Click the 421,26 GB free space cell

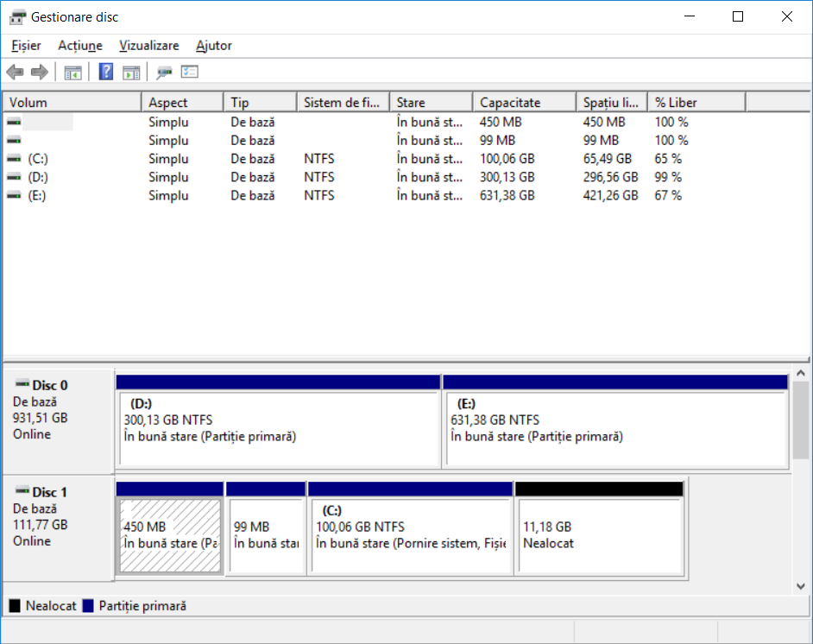(610, 195)
